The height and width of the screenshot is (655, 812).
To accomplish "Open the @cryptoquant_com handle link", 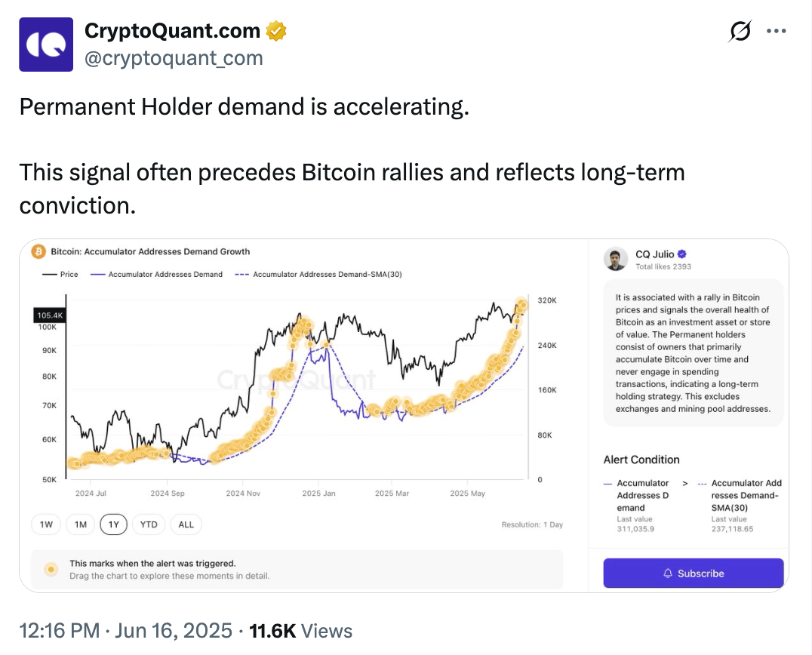I will (x=174, y=58).
